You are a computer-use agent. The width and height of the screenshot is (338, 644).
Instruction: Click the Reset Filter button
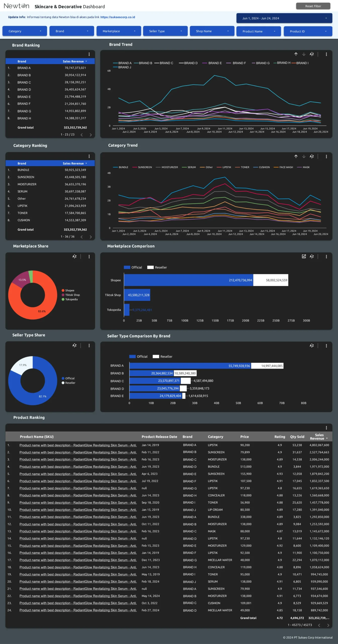coord(313,6)
